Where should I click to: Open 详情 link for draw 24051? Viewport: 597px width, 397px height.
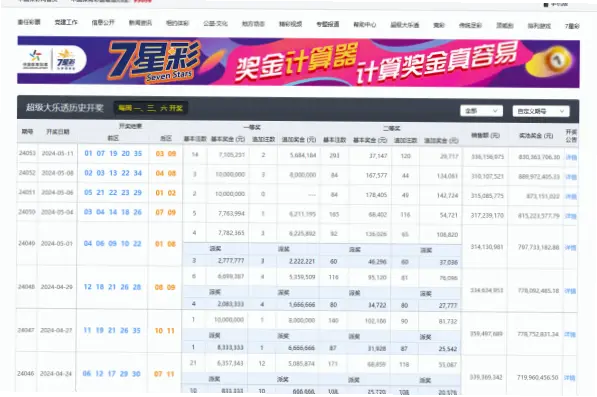[x=571, y=196]
